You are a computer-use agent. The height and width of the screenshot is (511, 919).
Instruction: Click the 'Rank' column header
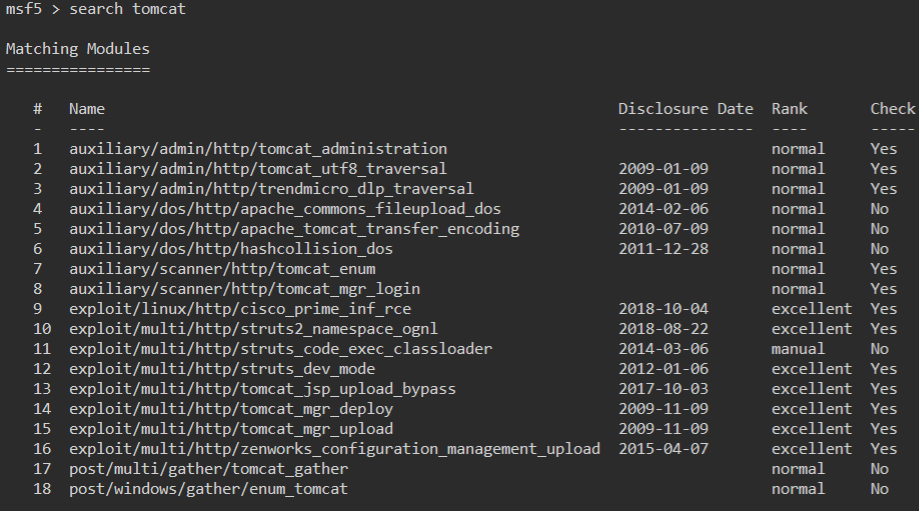(789, 109)
